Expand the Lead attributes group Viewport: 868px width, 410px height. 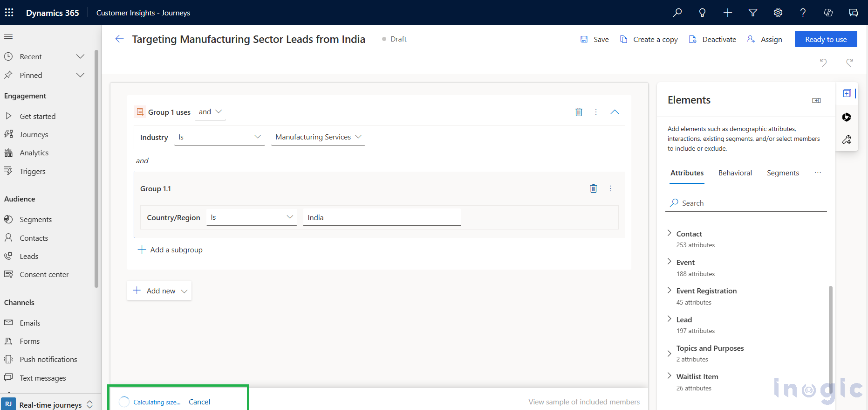pyautogui.click(x=669, y=319)
